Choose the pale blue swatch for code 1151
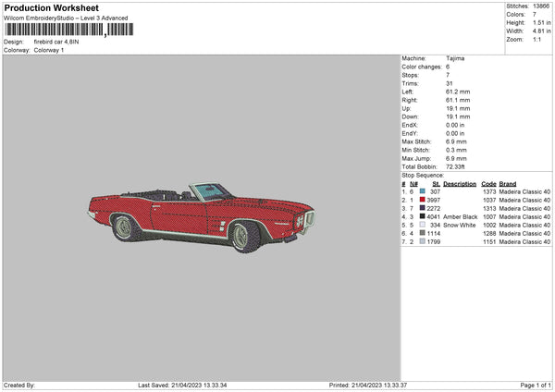 [x=422, y=241]
